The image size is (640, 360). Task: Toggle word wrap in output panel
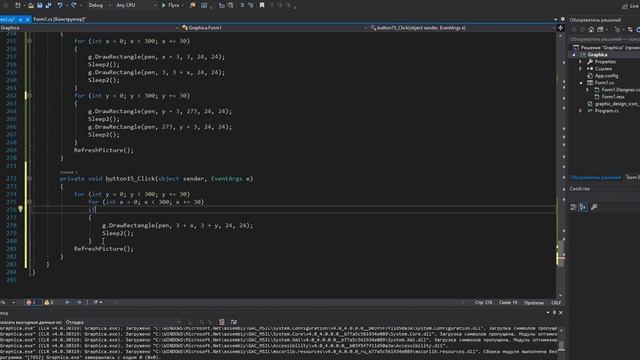(234, 322)
